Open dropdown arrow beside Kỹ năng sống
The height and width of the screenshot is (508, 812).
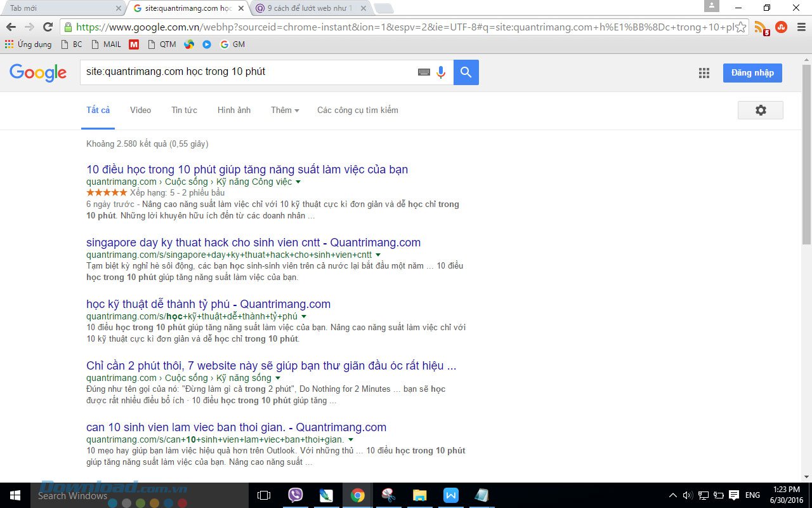click(278, 378)
